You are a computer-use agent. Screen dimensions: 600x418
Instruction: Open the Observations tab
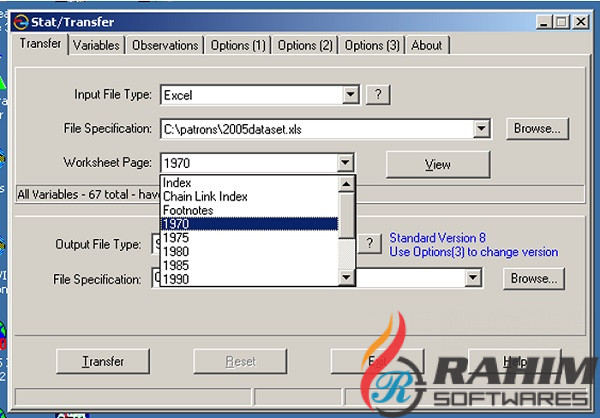tap(165, 45)
